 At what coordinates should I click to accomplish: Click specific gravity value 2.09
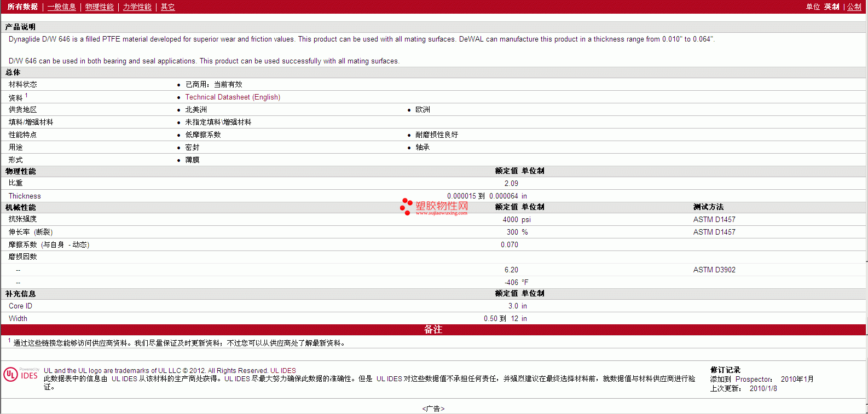(x=511, y=183)
